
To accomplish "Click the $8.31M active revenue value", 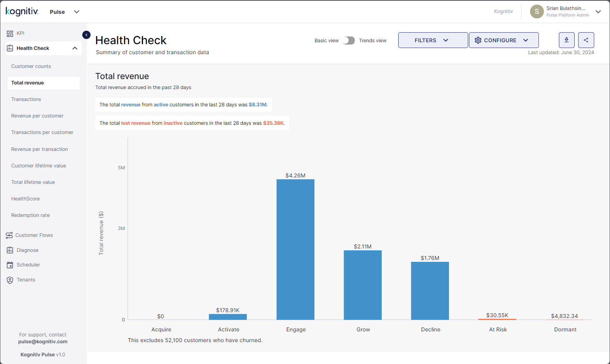I will click(x=258, y=105).
